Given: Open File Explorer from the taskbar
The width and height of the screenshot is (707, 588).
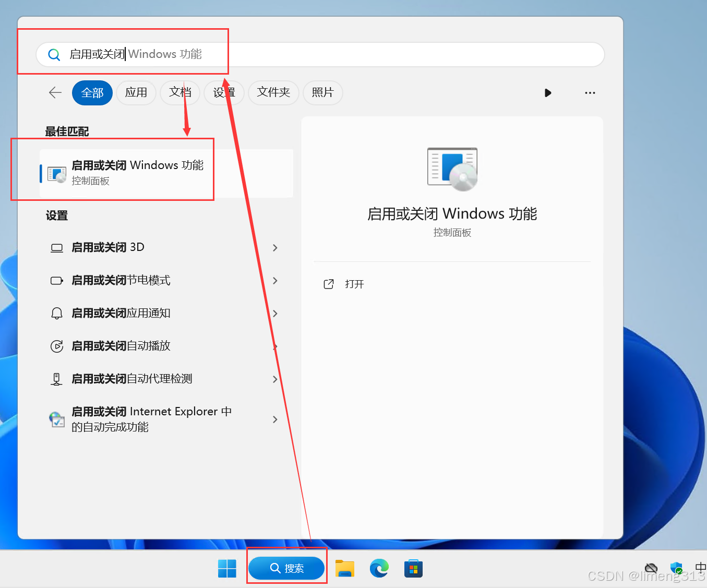Looking at the screenshot, I should (345, 569).
